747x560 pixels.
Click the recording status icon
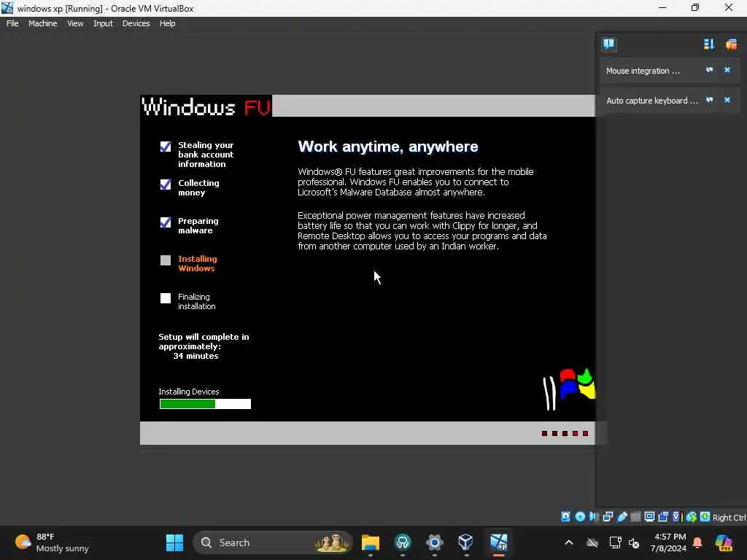pos(663,517)
